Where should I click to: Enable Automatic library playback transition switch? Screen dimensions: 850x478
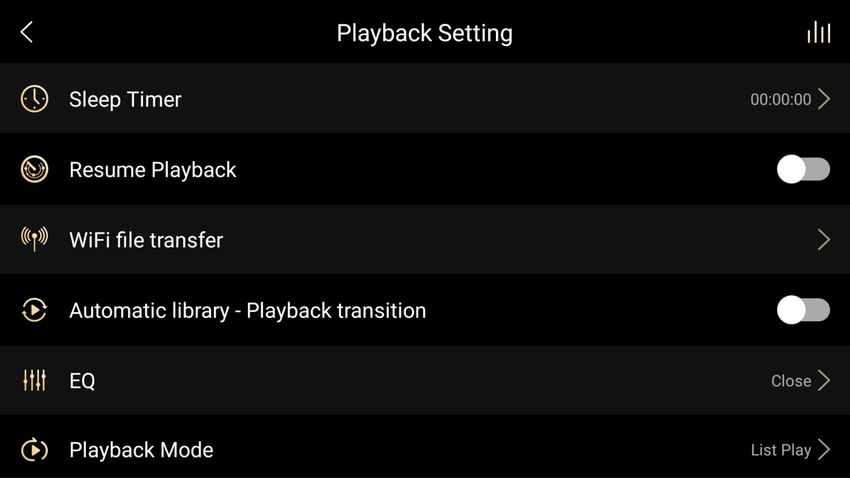pos(803,310)
